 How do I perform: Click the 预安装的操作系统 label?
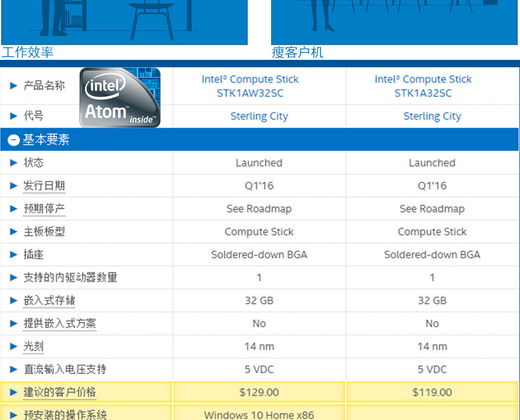(65, 415)
